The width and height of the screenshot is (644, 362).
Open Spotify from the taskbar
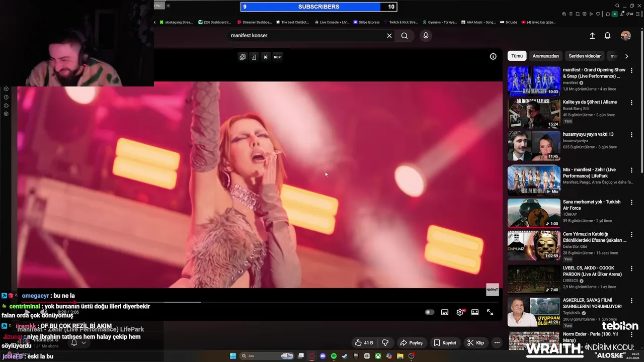point(334,356)
